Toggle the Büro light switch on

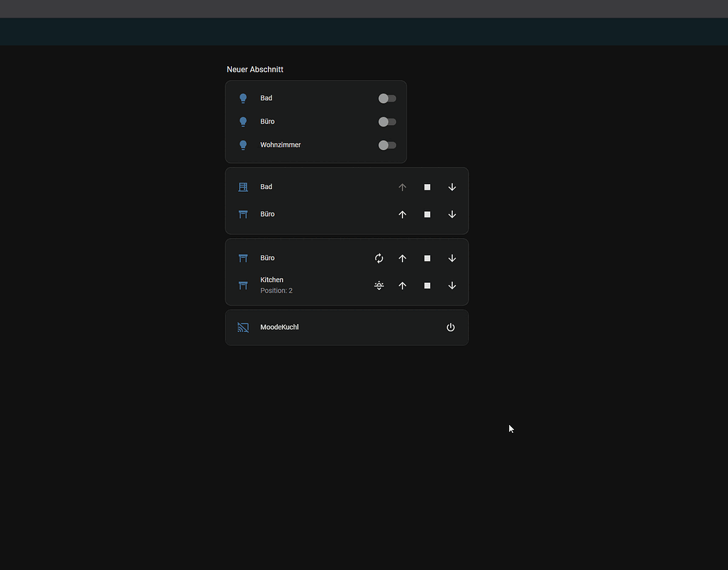[x=386, y=122]
